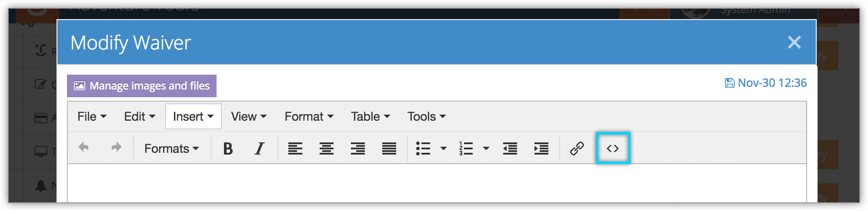This screenshot has height=211, width=868.
Task: Open the insert link dialog
Action: (577, 148)
